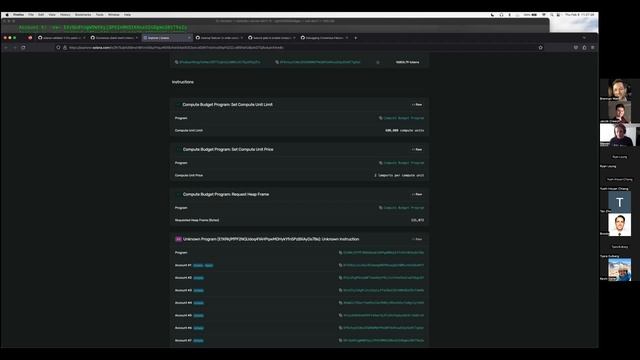Click the browser URL address field
640x360 pixels.
pyautogui.click(x=300, y=48)
